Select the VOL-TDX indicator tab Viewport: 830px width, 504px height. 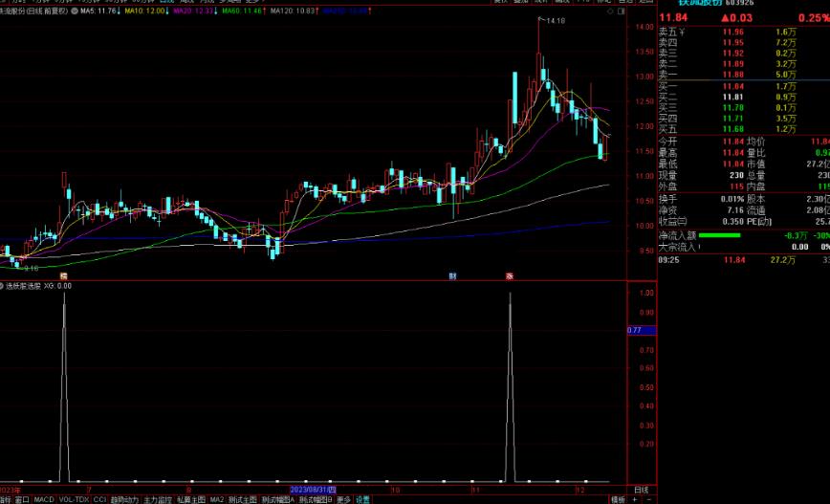(x=74, y=500)
